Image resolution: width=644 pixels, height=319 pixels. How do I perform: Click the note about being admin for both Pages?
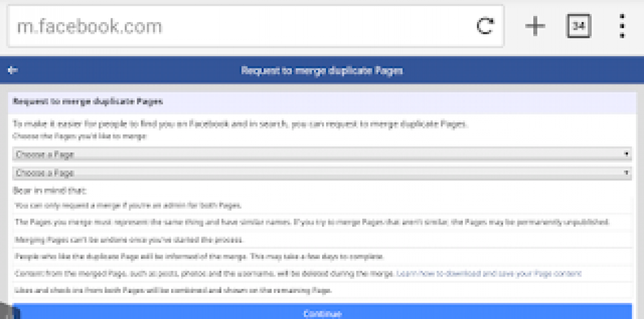click(x=128, y=205)
